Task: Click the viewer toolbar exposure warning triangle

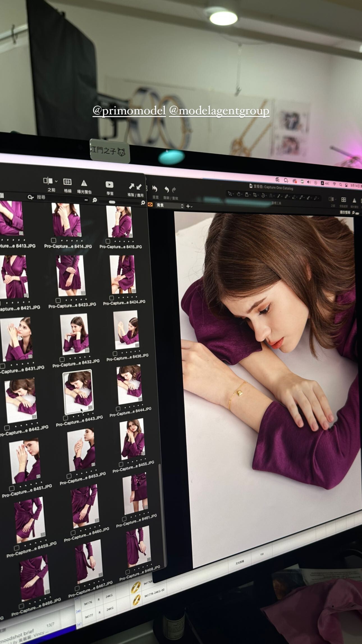Action: coord(354,200)
